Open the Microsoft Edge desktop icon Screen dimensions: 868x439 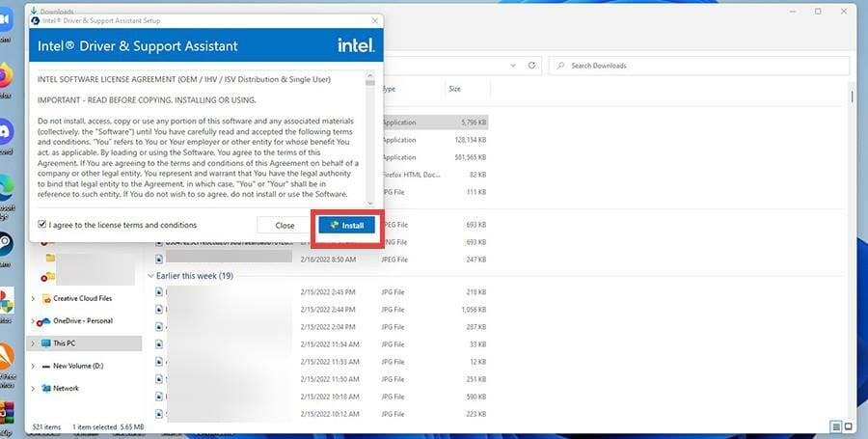6,188
